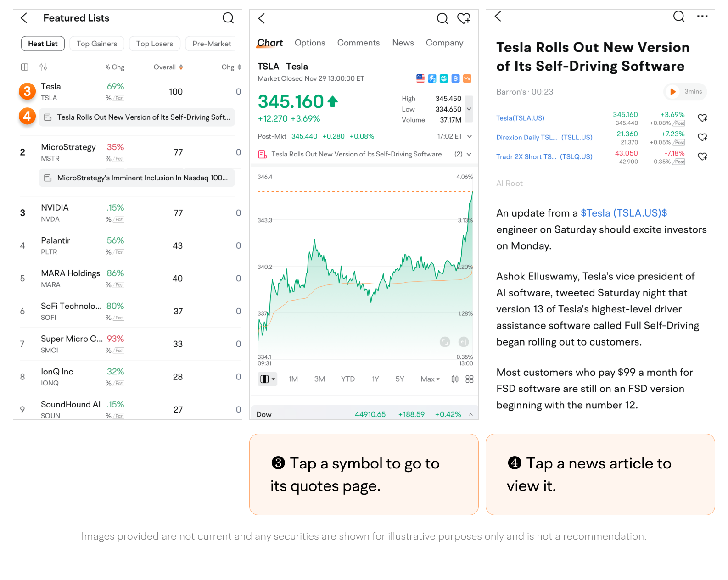Add TSLQ.US to watchlist heart
This screenshot has width=728, height=580.
pyautogui.click(x=702, y=157)
